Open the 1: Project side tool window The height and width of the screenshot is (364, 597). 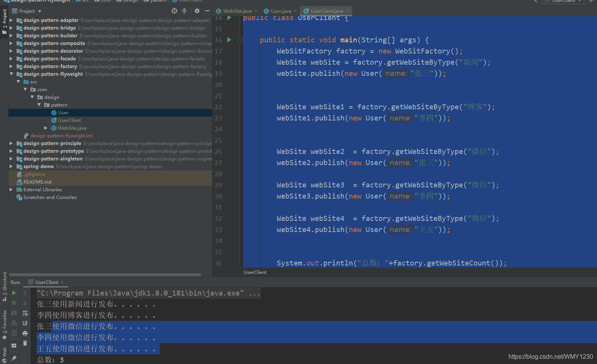coord(4,22)
